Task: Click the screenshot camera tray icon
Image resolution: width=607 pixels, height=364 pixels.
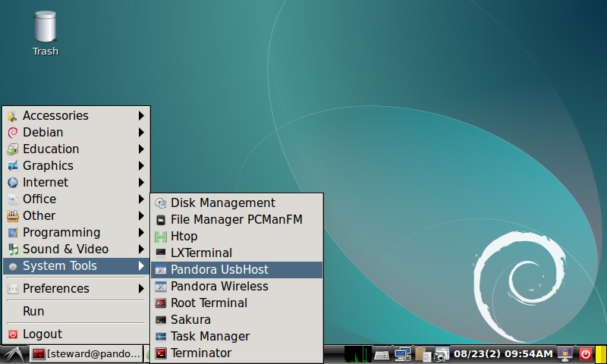Action: click(x=442, y=354)
